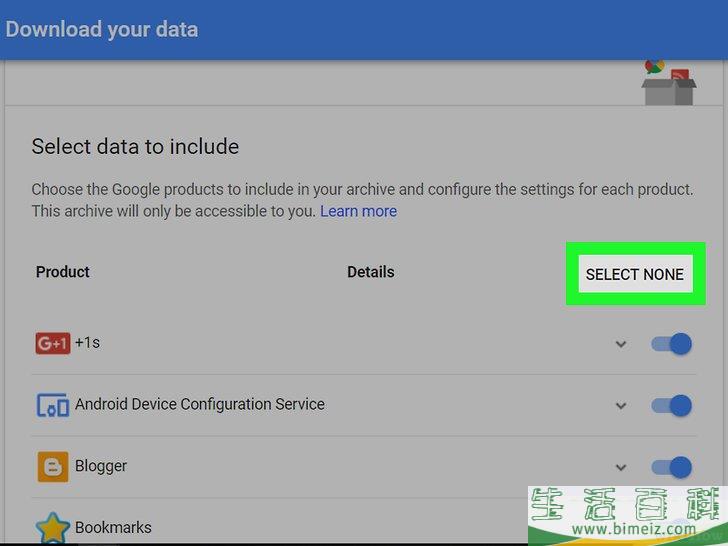Click the SELECT NONE button
Screen dimensions: 728x546
635,274
